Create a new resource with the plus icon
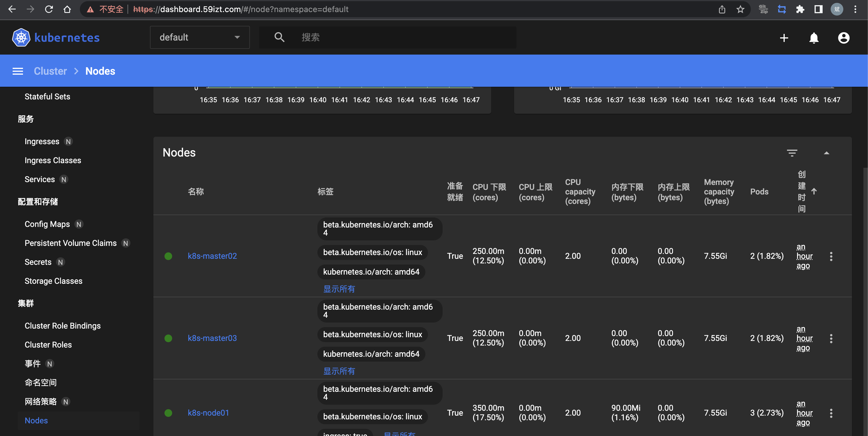 pos(784,38)
